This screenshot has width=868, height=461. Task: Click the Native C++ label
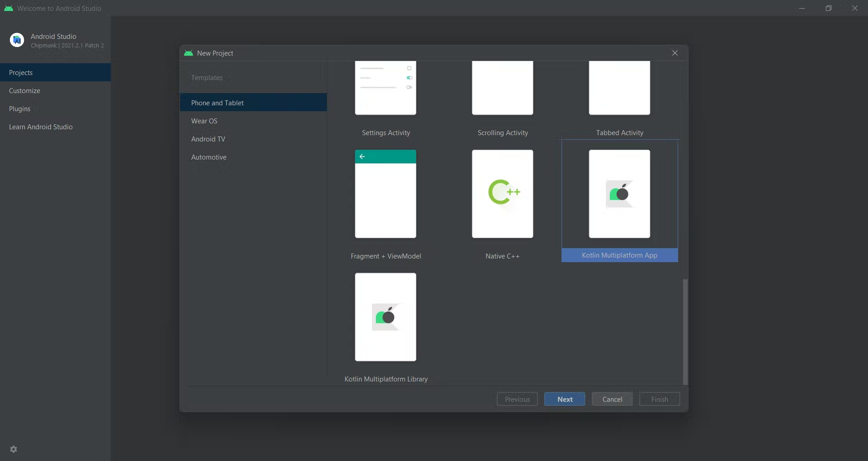tap(503, 256)
